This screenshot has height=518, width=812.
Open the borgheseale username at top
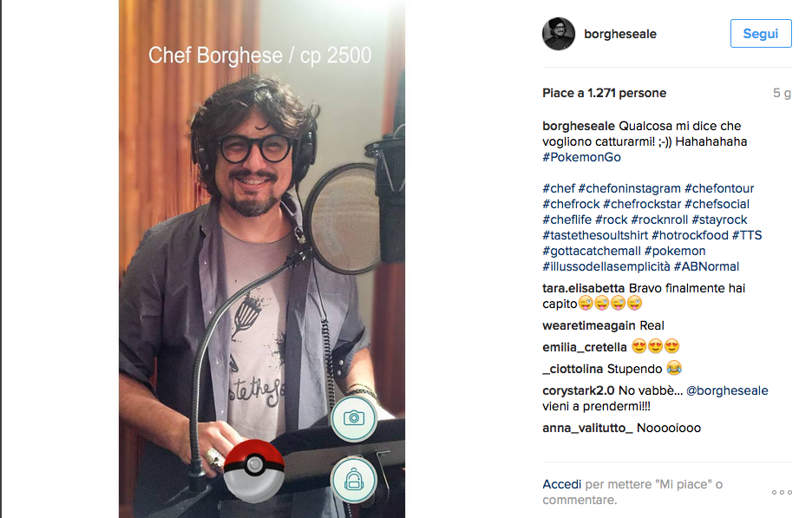point(620,34)
